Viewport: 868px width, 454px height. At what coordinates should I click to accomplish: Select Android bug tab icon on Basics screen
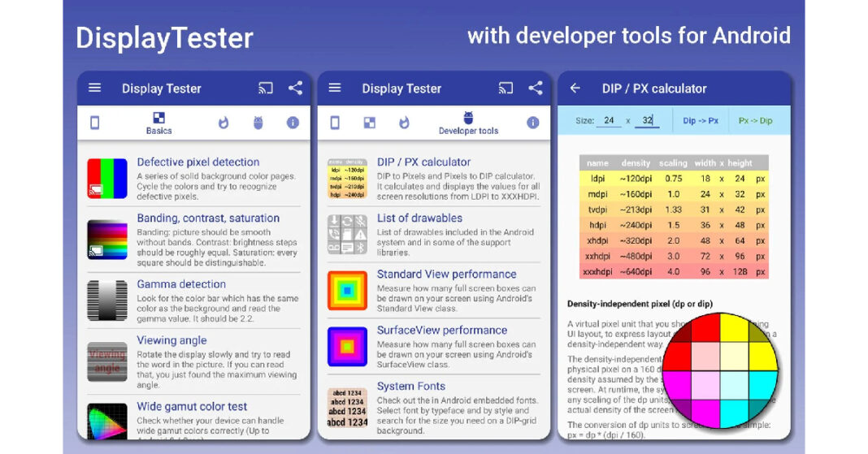point(258,123)
